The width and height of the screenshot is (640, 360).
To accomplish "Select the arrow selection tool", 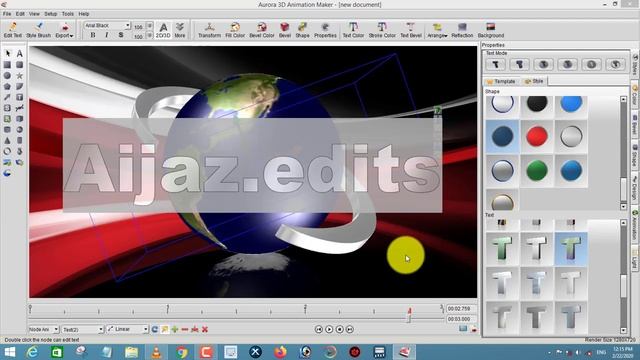I will tap(7, 53).
